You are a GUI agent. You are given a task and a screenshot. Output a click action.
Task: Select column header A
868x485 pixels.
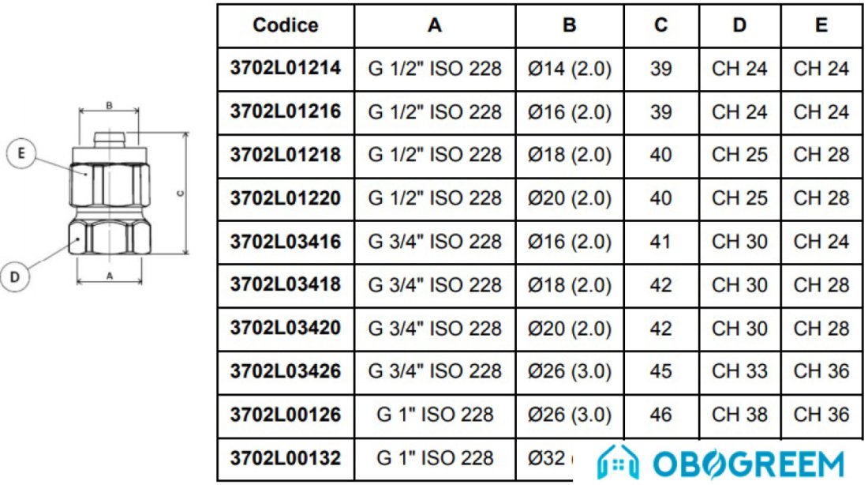click(x=435, y=25)
